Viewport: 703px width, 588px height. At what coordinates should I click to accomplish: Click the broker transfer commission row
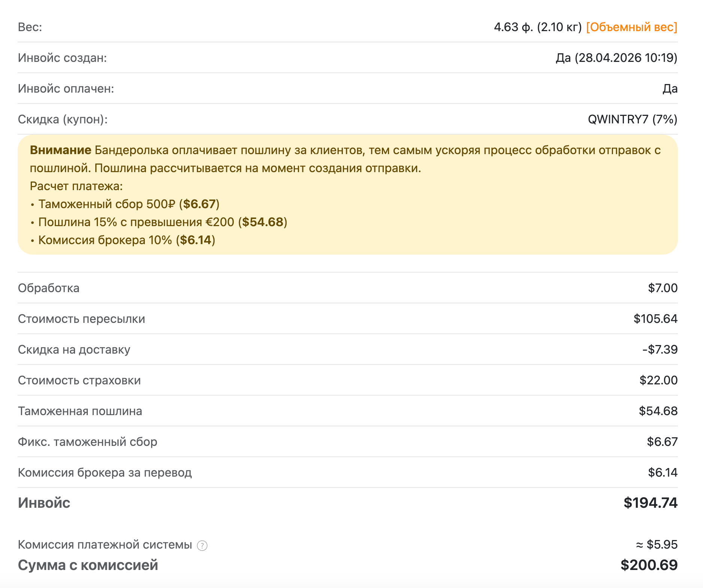coord(105,472)
